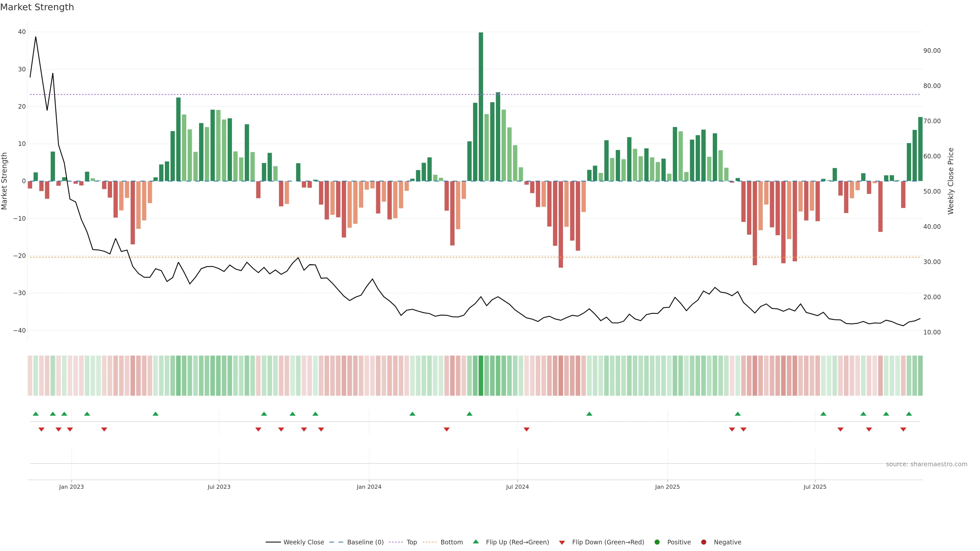Click the Weekly Close Price axis title

click(950, 181)
